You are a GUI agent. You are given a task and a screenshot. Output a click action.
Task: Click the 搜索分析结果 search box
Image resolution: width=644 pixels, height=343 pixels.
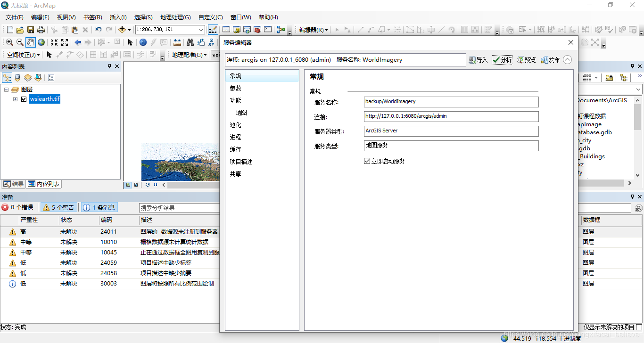coord(180,207)
